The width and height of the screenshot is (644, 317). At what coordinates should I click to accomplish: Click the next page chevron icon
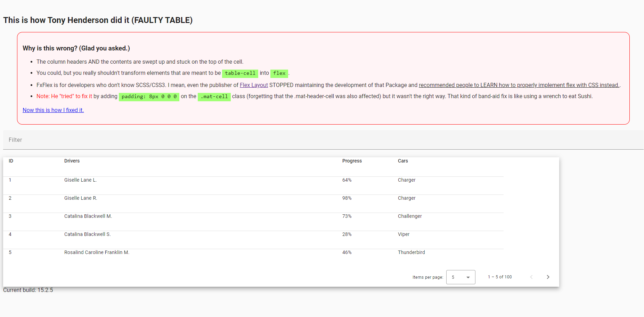coord(548,277)
